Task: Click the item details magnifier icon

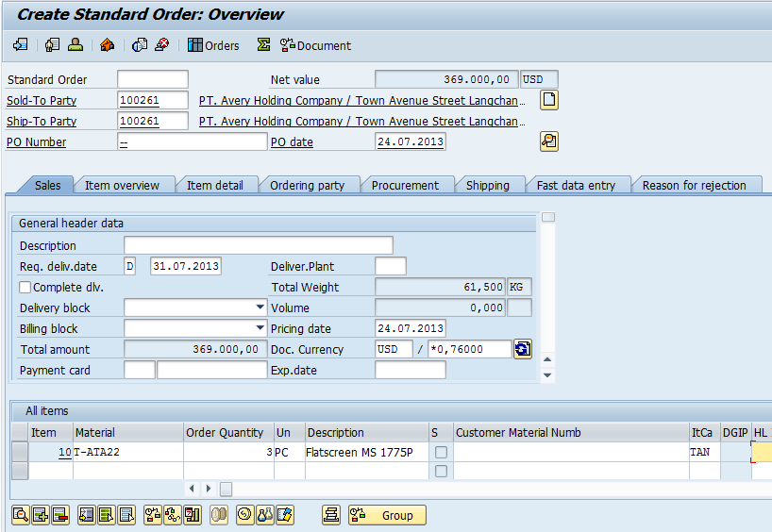Action: tap(19, 515)
